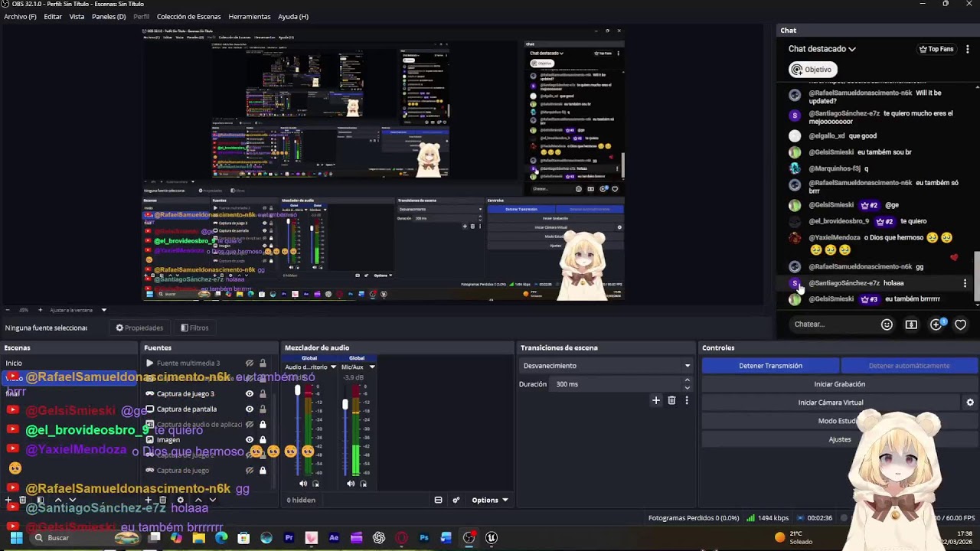Click the Top Fans button in chat
980x551 pixels.
pos(936,49)
